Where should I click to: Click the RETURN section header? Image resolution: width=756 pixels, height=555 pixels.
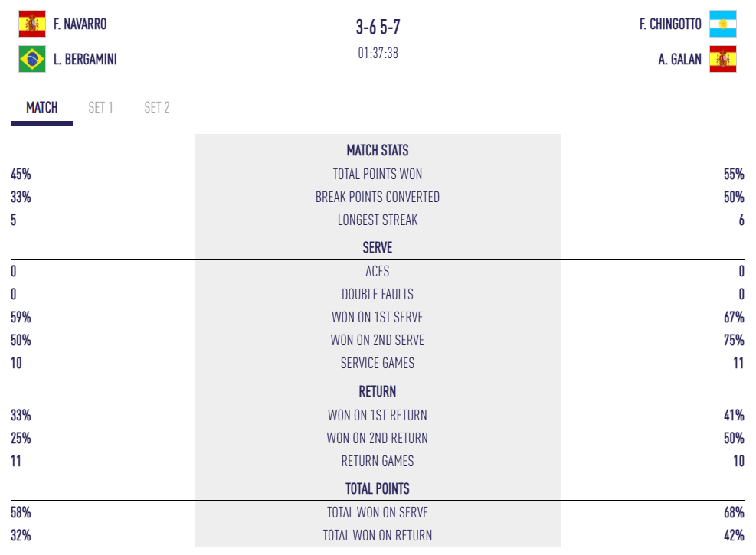point(378,391)
